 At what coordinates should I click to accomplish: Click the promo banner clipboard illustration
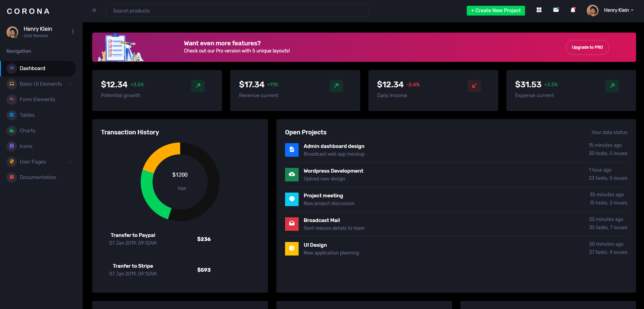pyautogui.click(x=121, y=47)
